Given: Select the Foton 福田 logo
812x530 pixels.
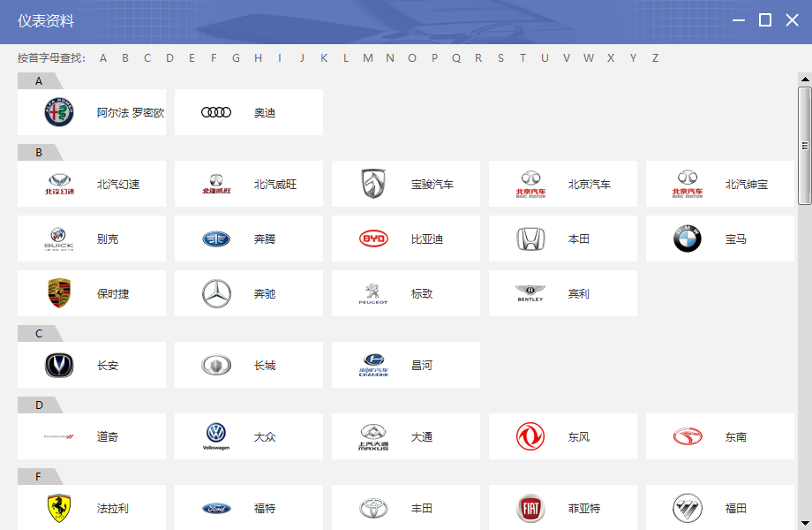Looking at the screenshot, I should pos(688,508).
